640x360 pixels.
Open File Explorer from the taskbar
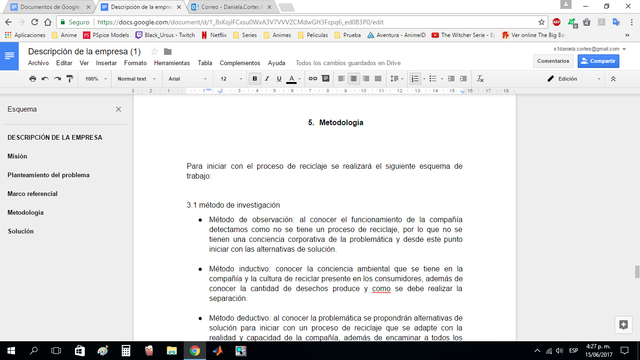pos(172,351)
